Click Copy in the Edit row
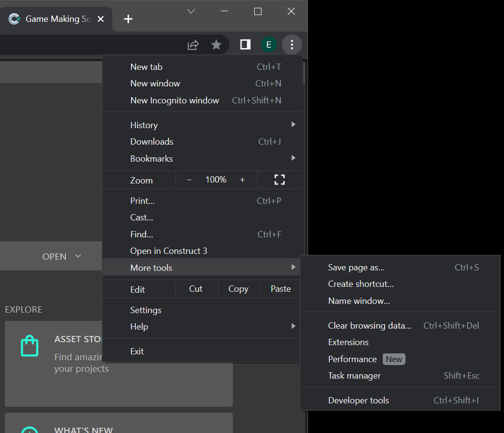504x433 pixels. pyautogui.click(x=239, y=289)
